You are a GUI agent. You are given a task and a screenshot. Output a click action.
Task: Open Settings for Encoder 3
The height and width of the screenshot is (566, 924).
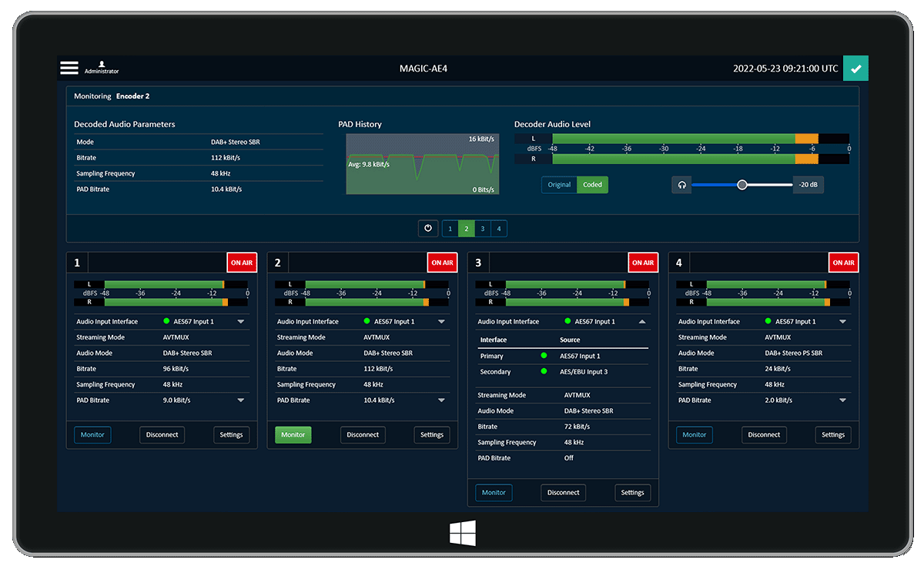632,493
